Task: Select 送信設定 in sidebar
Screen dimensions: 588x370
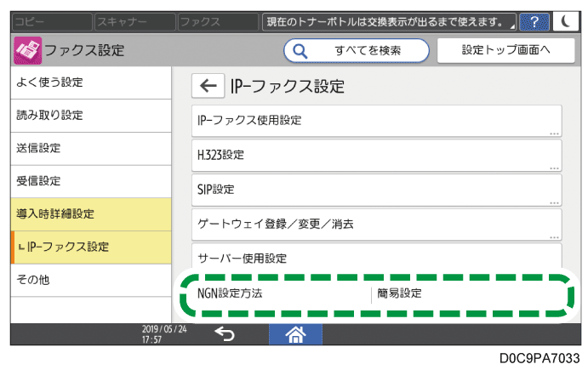Action: click(91, 149)
